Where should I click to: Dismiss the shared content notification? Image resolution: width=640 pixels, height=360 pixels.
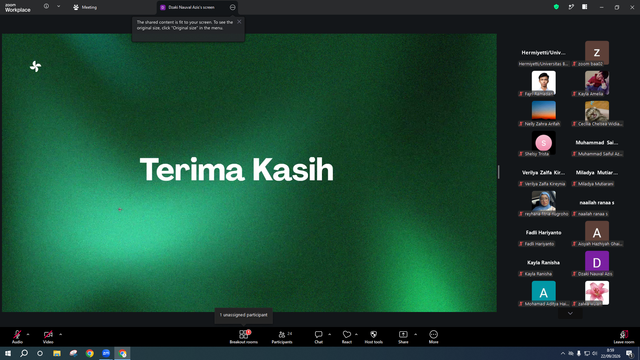[x=239, y=22]
